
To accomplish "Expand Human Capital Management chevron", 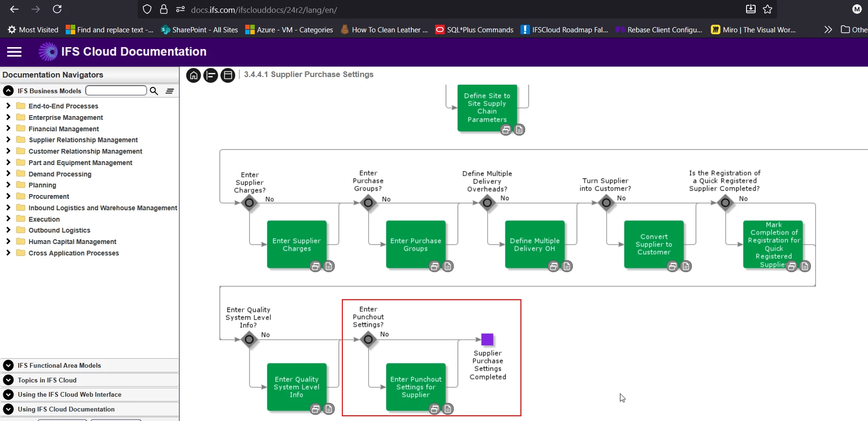I will tap(8, 241).
